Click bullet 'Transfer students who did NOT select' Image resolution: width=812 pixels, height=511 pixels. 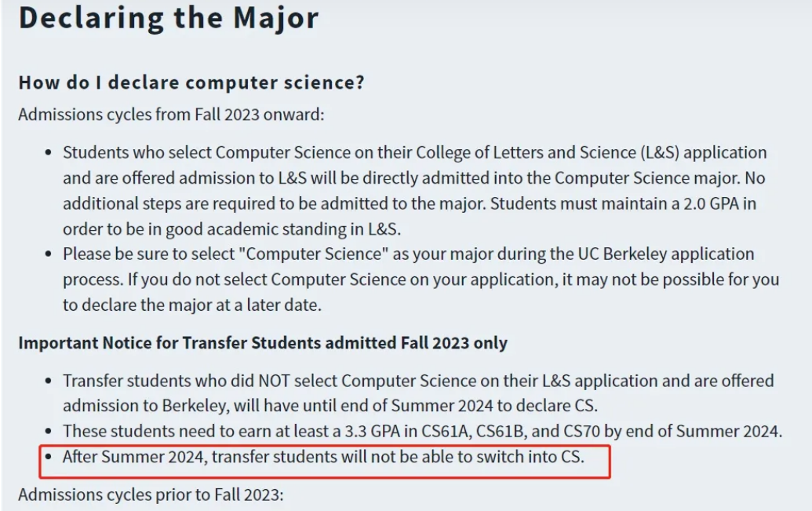418,392
